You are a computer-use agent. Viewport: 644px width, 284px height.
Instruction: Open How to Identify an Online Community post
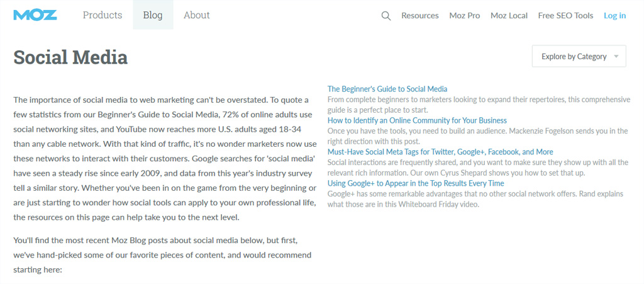point(417,120)
